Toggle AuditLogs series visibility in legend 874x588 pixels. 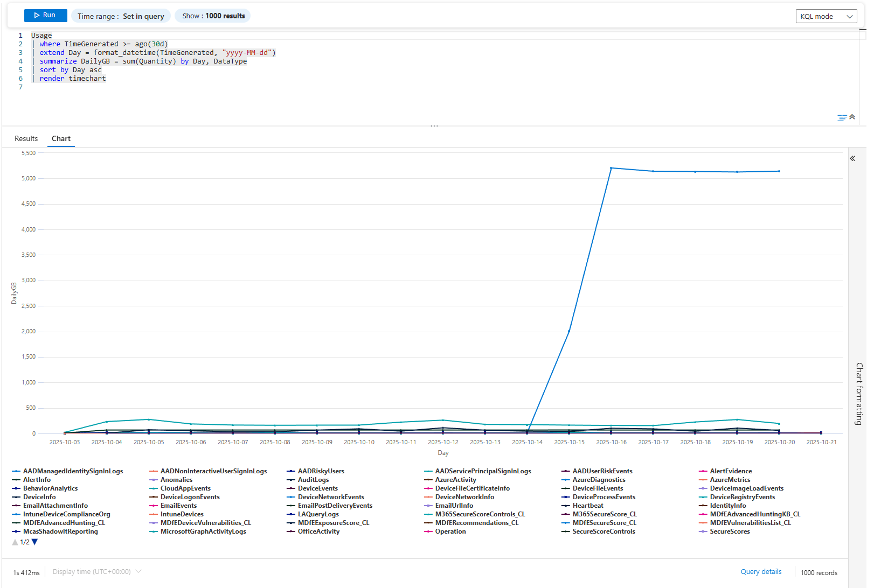313,480
